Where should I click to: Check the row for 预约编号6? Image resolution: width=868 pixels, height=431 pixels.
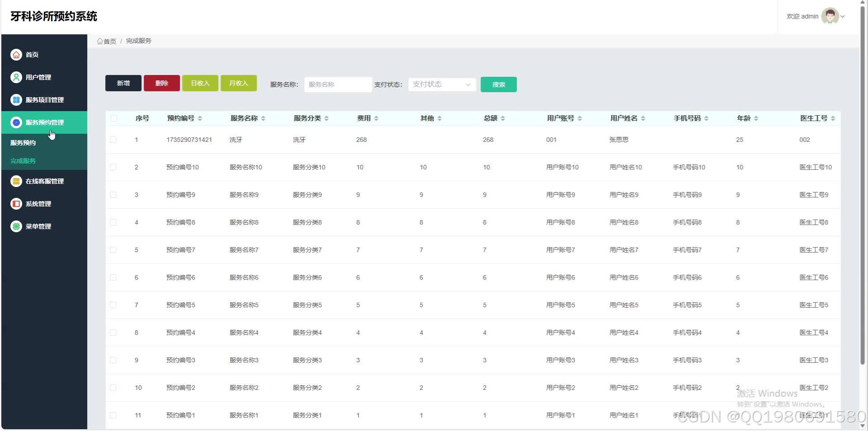[x=113, y=277]
